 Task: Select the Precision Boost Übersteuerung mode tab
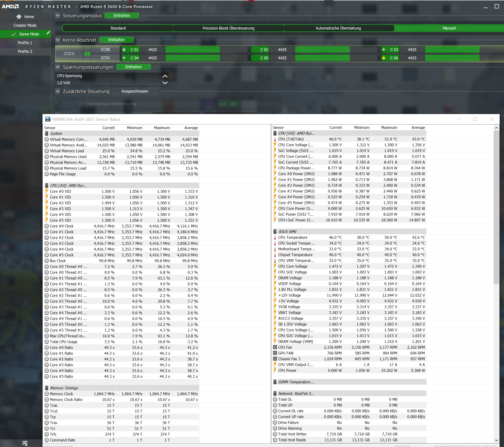228,28
